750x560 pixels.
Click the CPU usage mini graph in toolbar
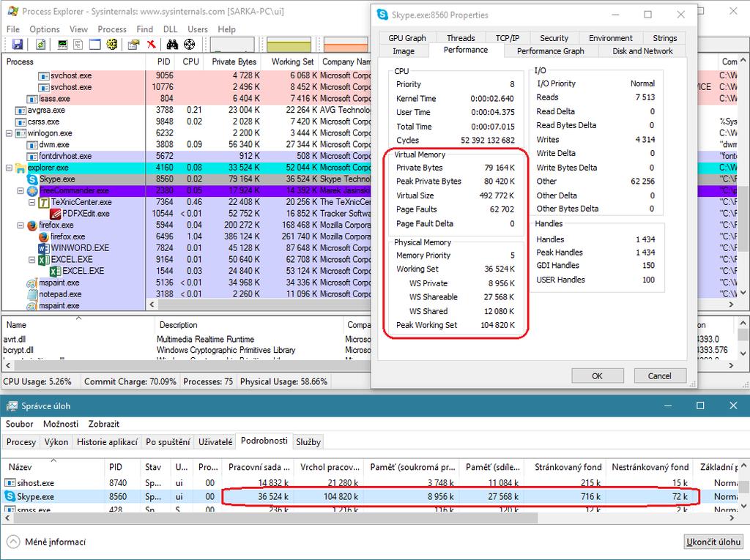[x=232, y=45]
